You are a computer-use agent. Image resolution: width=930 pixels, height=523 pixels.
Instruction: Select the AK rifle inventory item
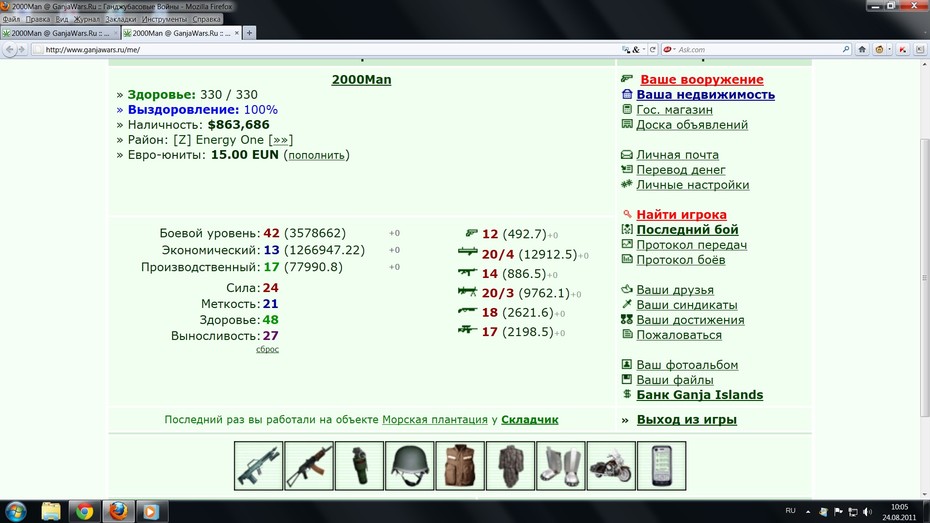pos(308,465)
